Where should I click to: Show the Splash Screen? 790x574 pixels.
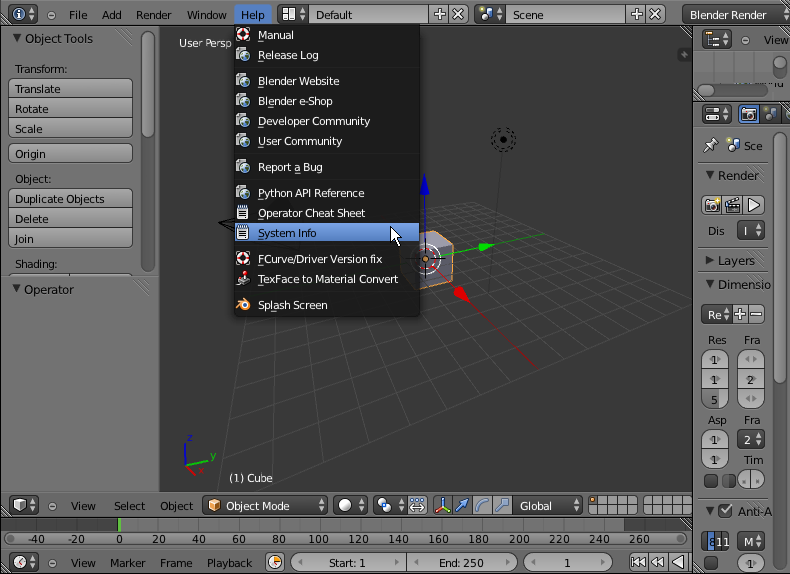pyautogui.click(x=327, y=305)
